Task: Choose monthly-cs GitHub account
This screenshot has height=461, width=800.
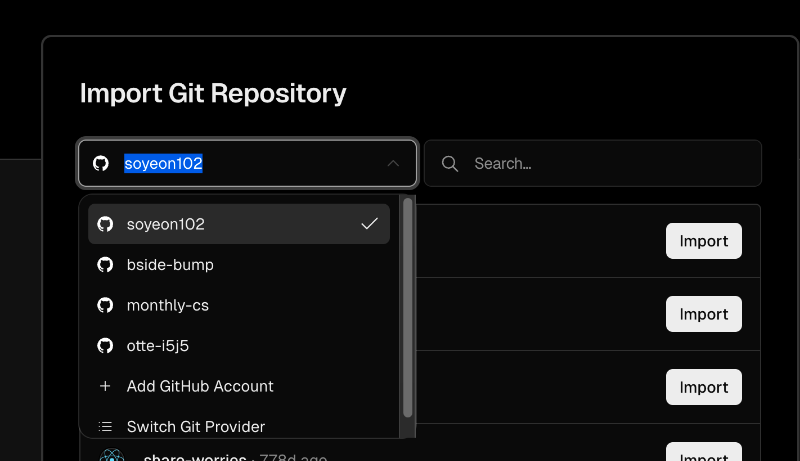Action: pos(239,305)
